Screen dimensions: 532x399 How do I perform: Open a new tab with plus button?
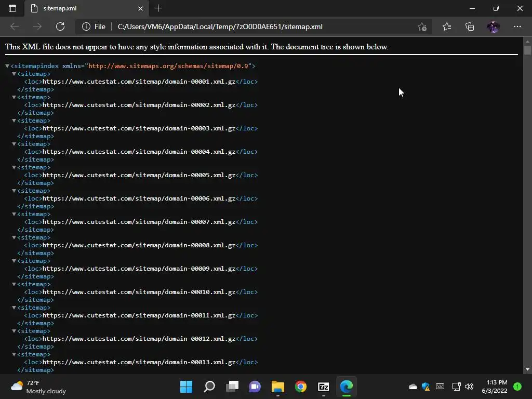tap(158, 8)
